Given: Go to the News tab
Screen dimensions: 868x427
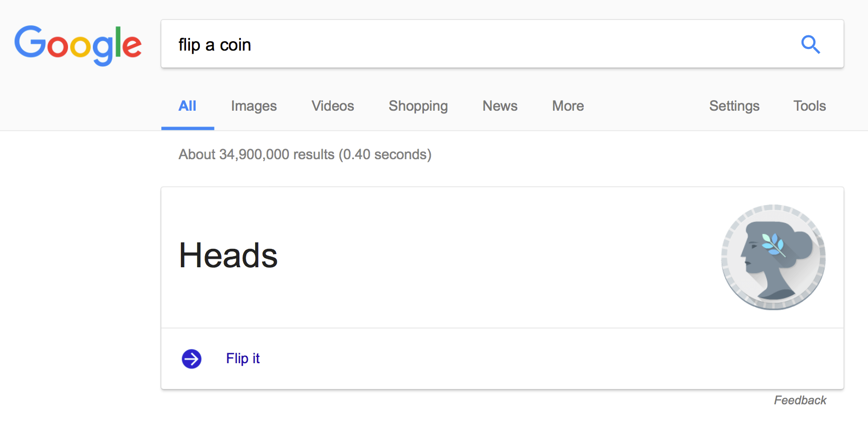Looking at the screenshot, I should pos(500,106).
